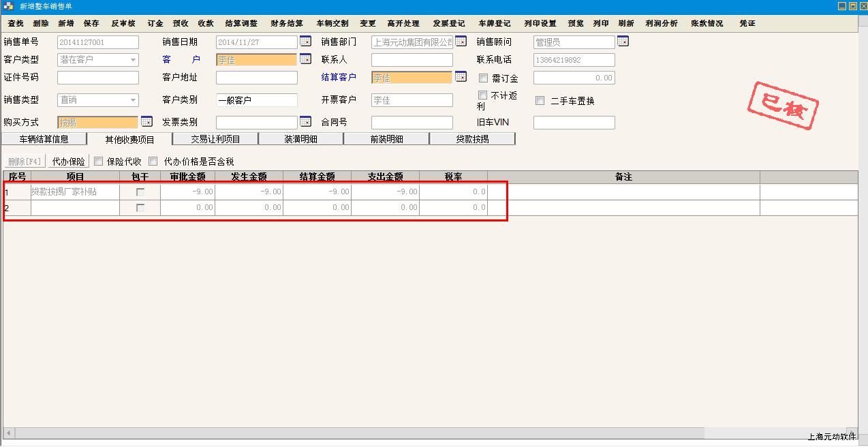The height and width of the screenshot is (447, 868).
Task: Click 财务结算 in the toolbar
Action: tap(287, 23)
